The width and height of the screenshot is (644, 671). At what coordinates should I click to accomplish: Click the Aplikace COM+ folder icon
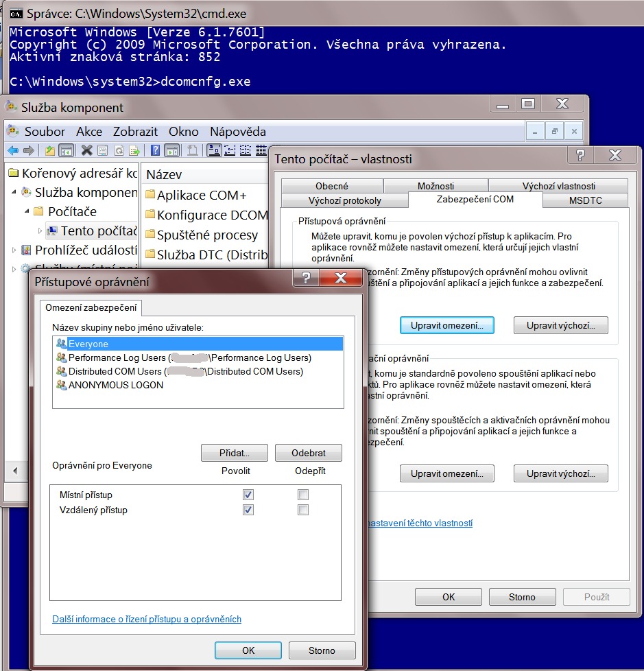pos(150,194)
